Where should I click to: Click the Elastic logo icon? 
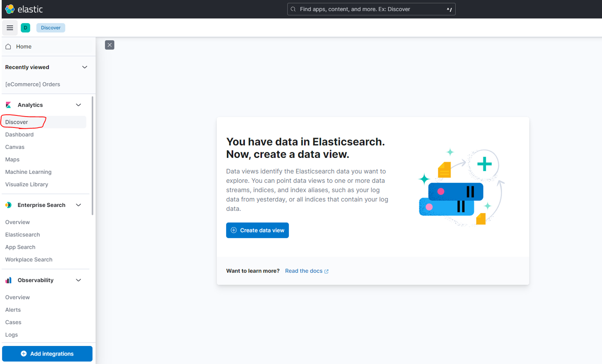click(x=10, y=9)
